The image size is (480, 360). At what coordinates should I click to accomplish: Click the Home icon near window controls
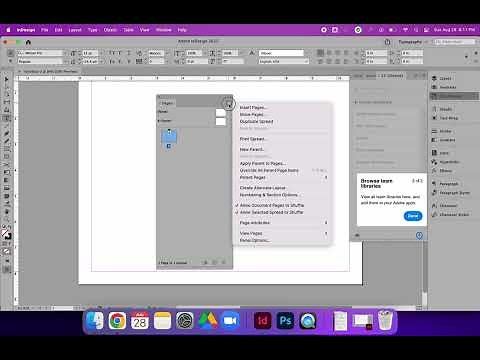[28, 42]
